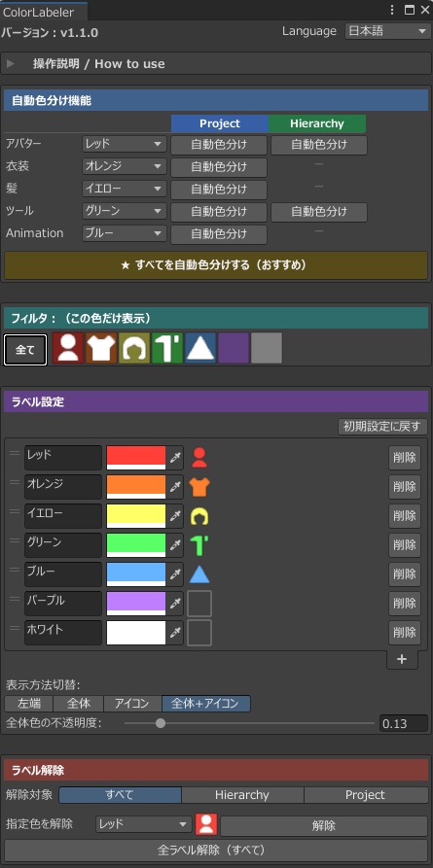Screen dimensions: 433x868
Task: Click the オレンジ label's shirt icon
Action: tap(199, 487)
